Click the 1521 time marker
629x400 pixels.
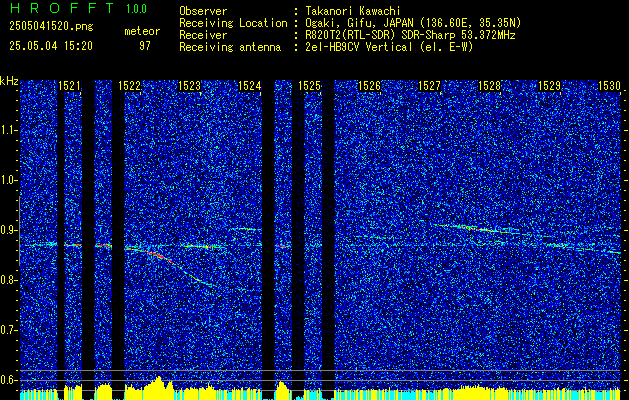[x=69, y=86]
